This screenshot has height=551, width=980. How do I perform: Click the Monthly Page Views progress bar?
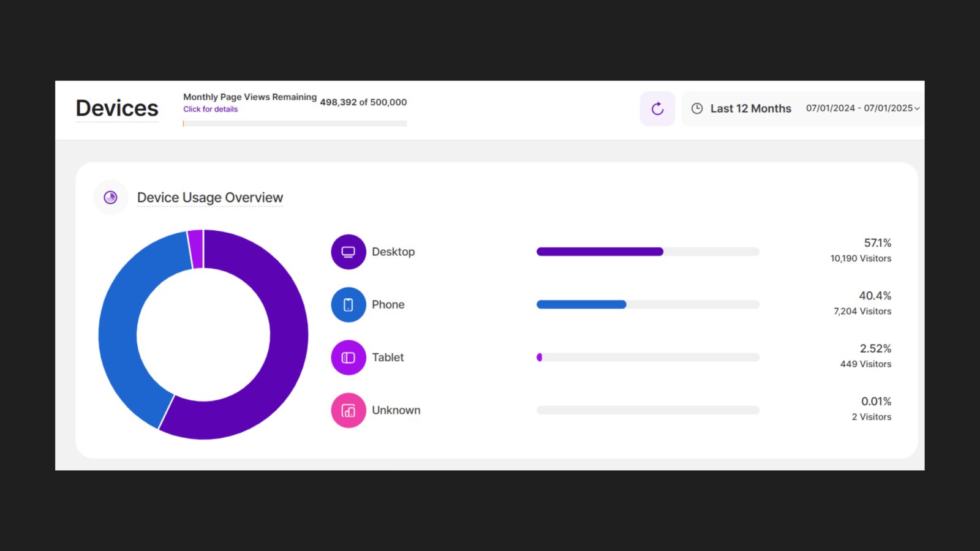click(x=295, y=124)
